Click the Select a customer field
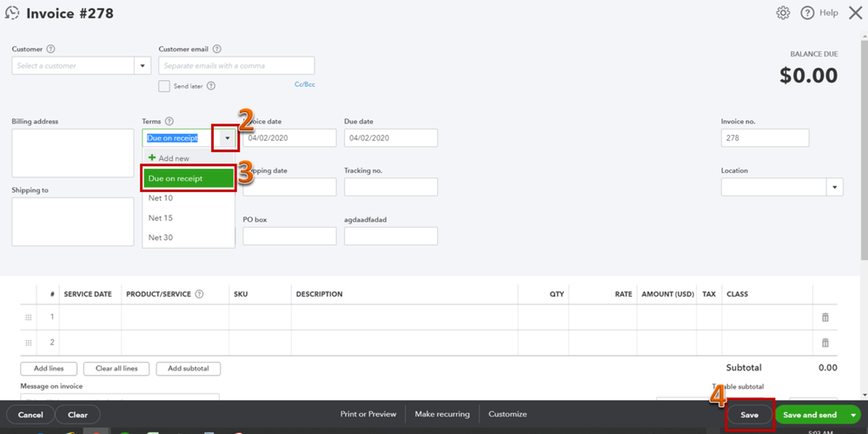Viewport: 868px width, 434px height. [73, 65]
